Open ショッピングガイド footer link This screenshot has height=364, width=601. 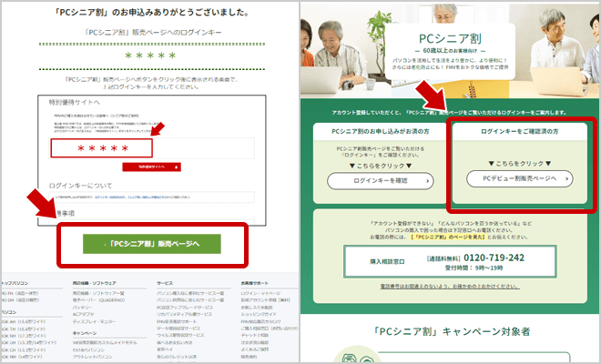tap(259, 314)
